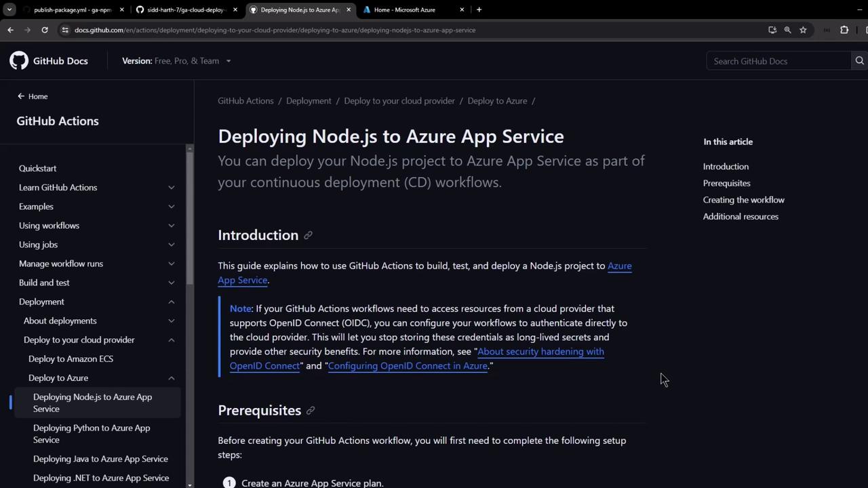
Task: Click the Search GitHub Docs field
Action: click(x=778, y=61)
